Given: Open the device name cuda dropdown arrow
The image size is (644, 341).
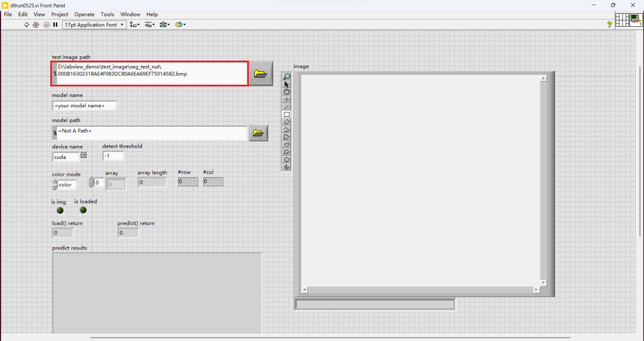Looking at the screenshot, I should (84, 155).
